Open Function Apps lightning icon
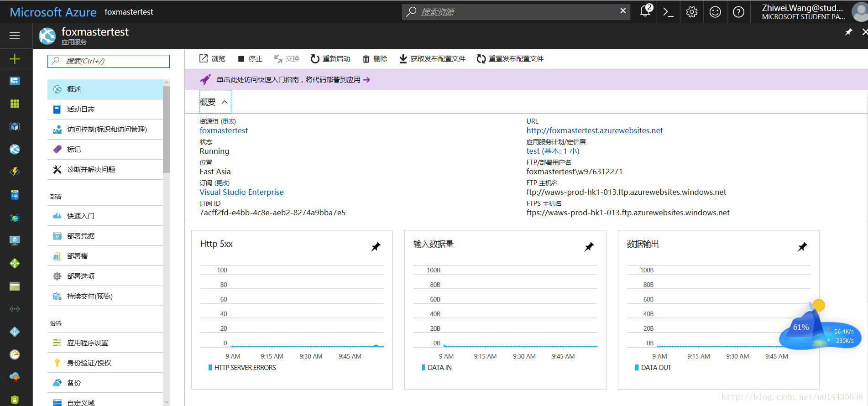This screenshot has height=406, width=868. (15, 172)
